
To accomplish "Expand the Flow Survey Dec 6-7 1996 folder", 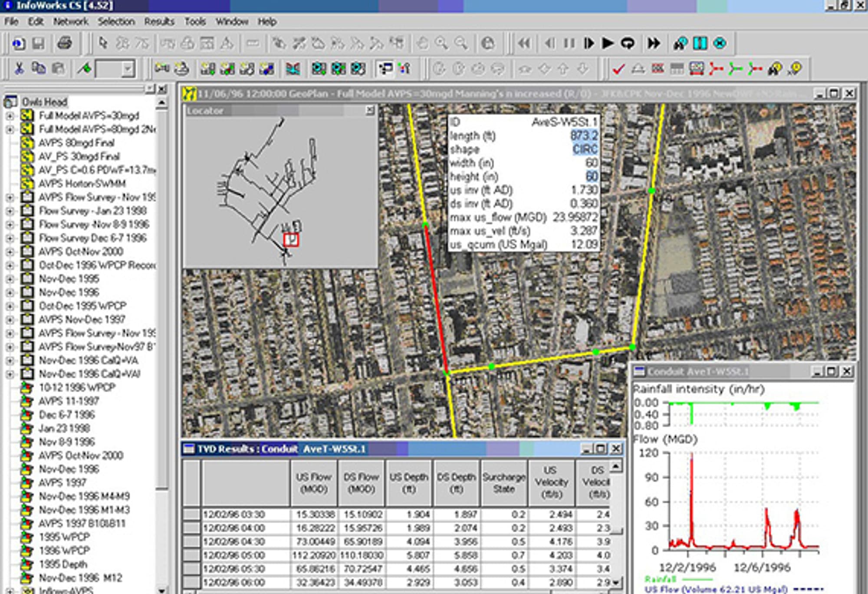I will click(x=10, y=238).
